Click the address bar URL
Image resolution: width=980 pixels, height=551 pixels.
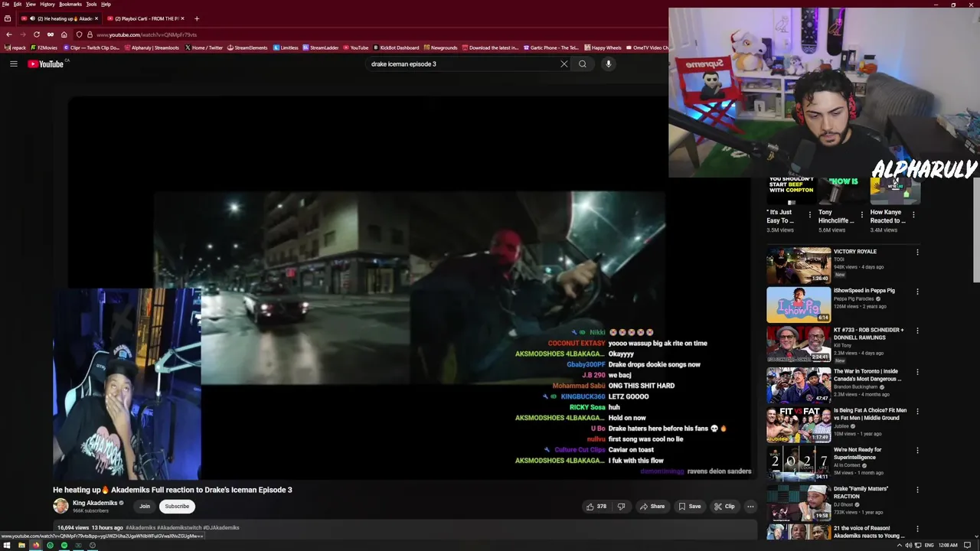pos(147,34)
